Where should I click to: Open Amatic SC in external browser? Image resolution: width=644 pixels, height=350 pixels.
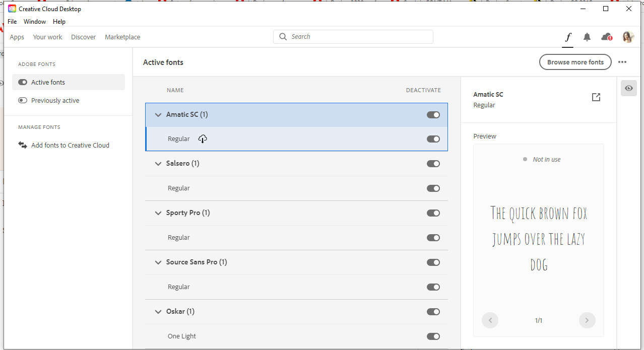coord(596,97)
